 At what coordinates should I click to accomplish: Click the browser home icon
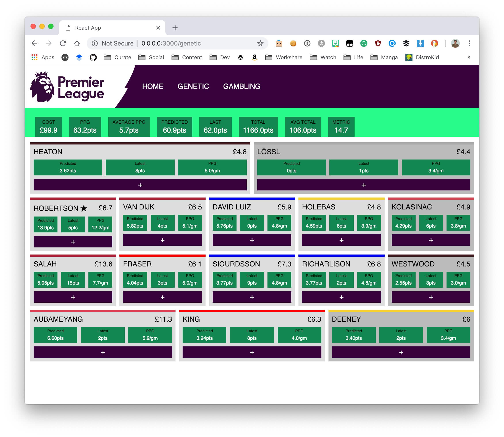point(77,43)
